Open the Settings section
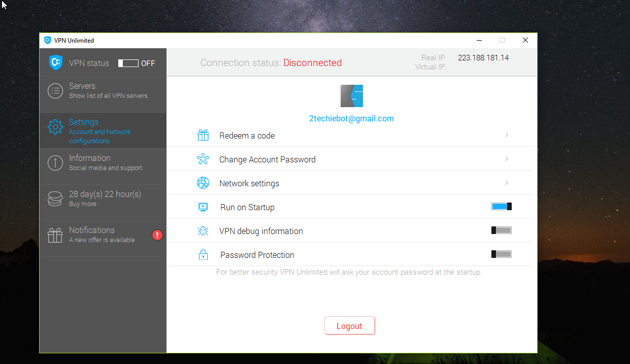 pyautogui.click(x=103, y=130)
